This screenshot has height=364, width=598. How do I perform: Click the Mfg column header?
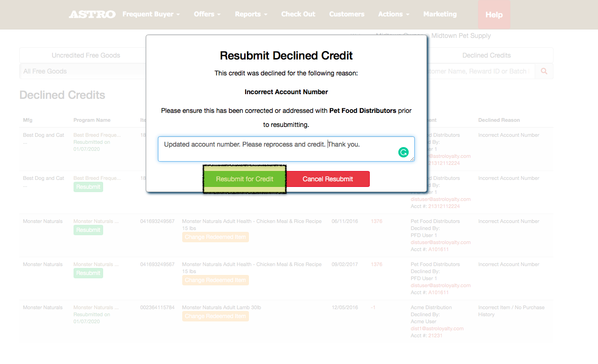pos(28,120)
